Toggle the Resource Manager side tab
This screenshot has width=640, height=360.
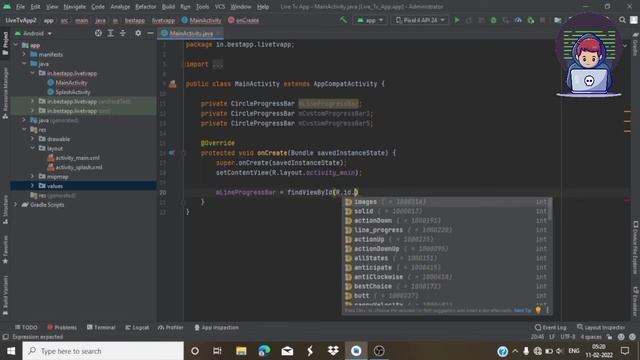tap(5, 93)
